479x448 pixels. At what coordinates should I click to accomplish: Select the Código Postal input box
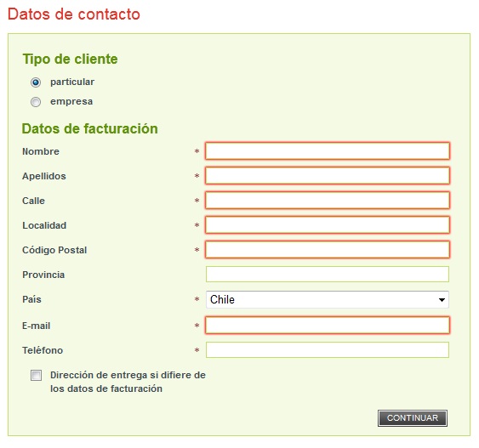tap(328, 250)
